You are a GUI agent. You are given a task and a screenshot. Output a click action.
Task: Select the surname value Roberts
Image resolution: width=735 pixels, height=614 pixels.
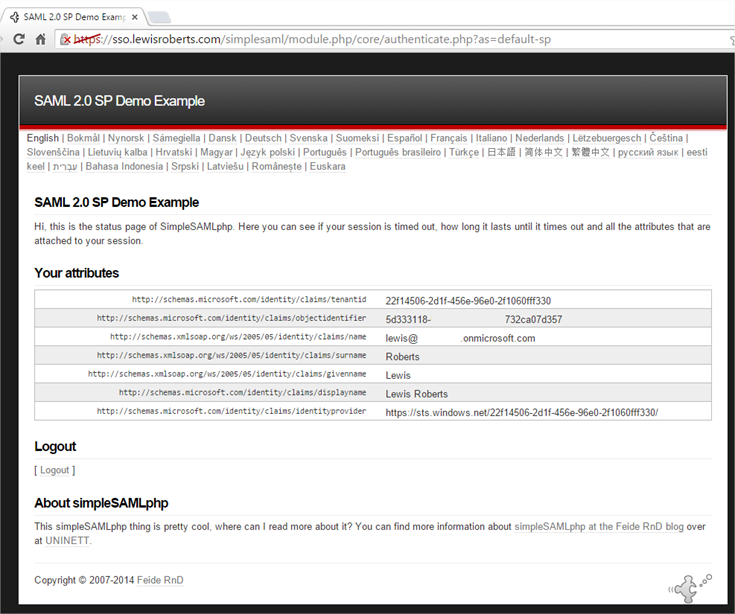(x=403, y=357)
